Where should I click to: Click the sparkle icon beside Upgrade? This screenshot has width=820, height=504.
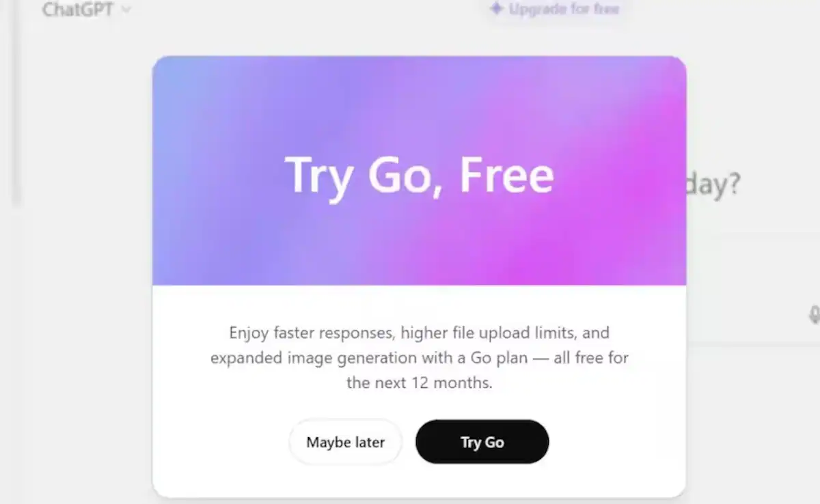[497, 9]
